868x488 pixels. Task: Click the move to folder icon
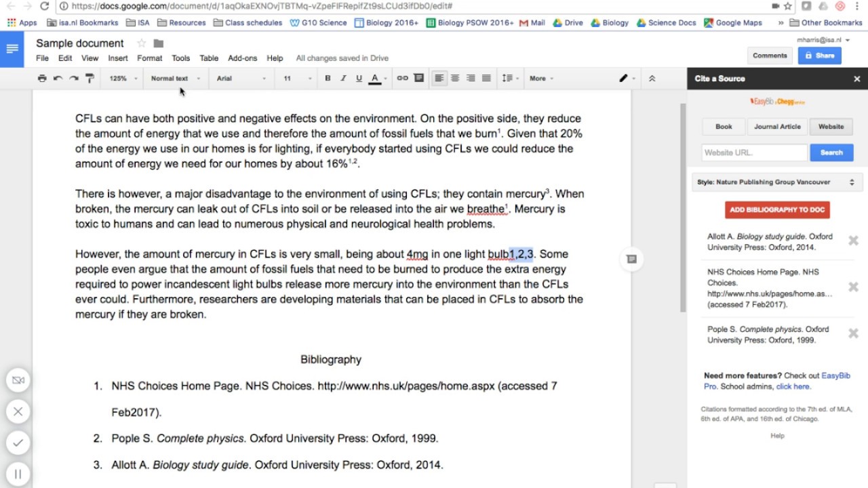159,43
